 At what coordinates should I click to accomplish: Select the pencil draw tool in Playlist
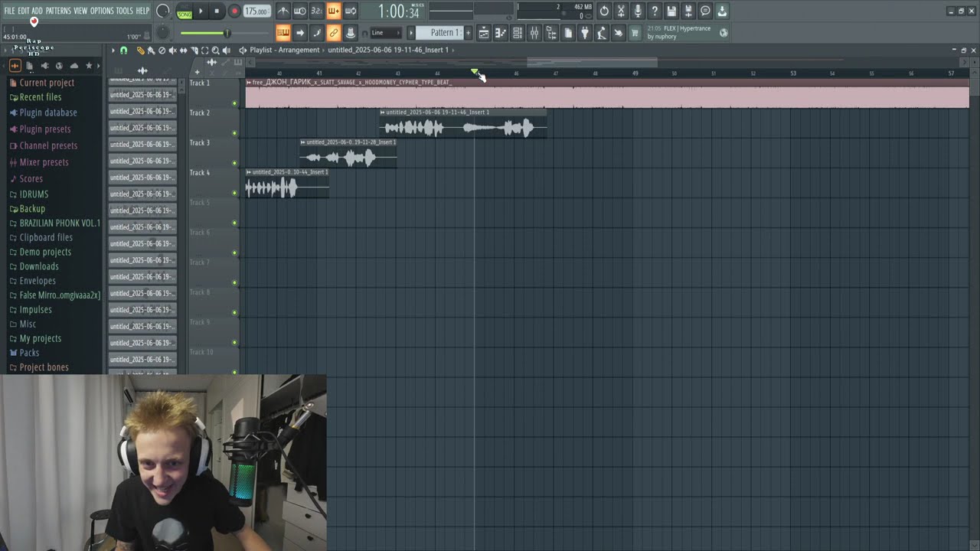pos(140,51)
